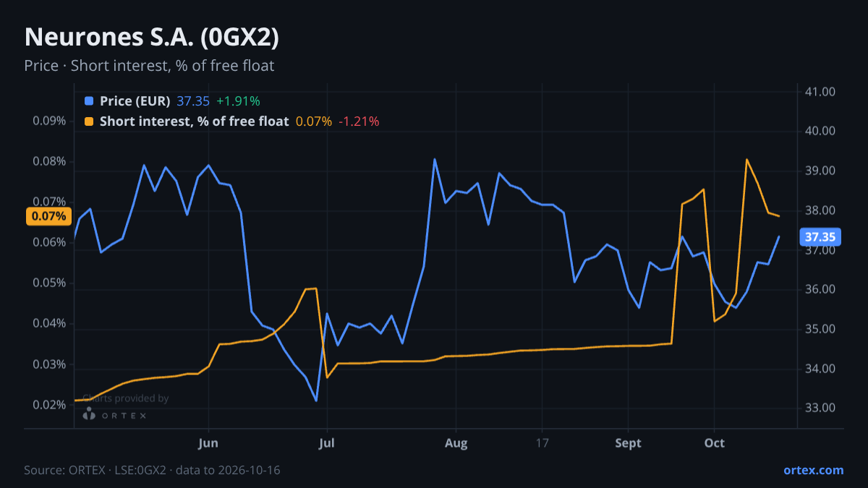Click the Aug x-axis label
Screen dimensions: 868x488
pyautogui.click(x=456, y=443)
